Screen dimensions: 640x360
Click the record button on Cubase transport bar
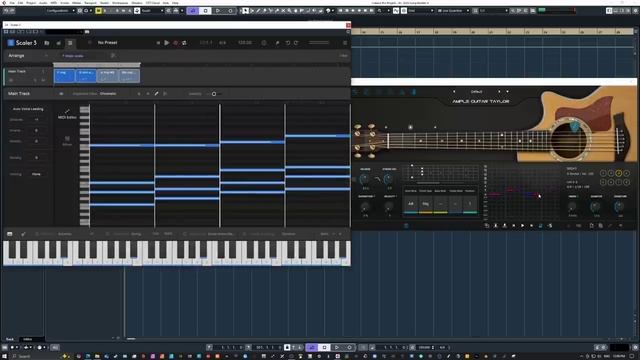[x=349, y=347]
